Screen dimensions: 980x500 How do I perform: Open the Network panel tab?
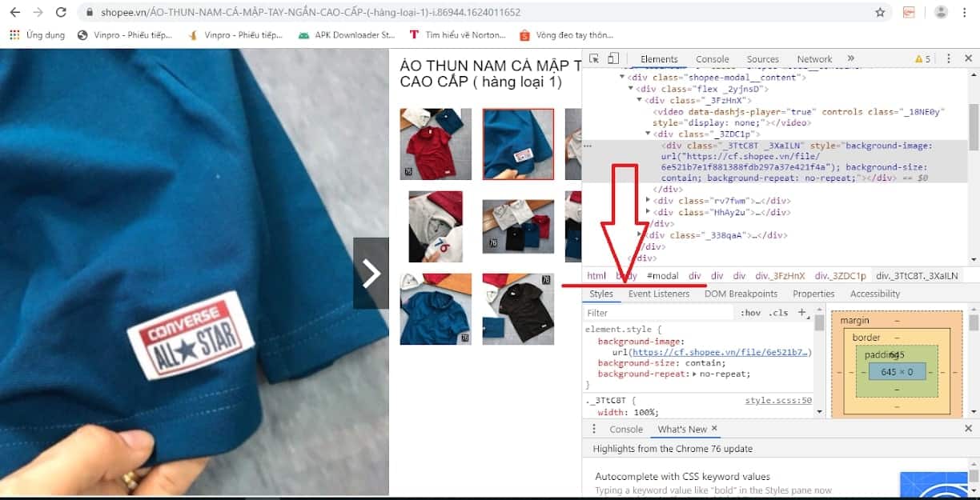tap(814, 59)
